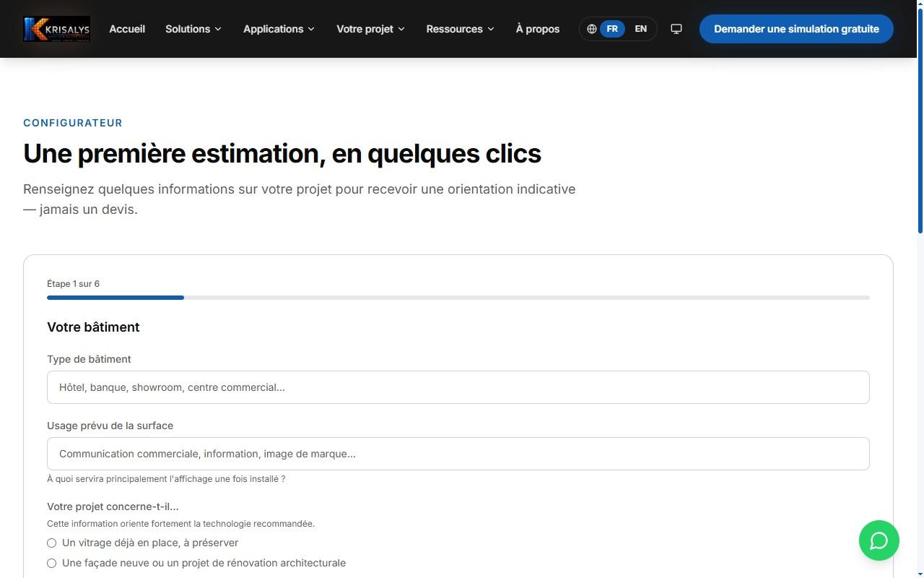The width and height of the screenshot is (924, 578).
Task: Select 'Une façade neuve' radio option
Action: (x=52, y=563)
